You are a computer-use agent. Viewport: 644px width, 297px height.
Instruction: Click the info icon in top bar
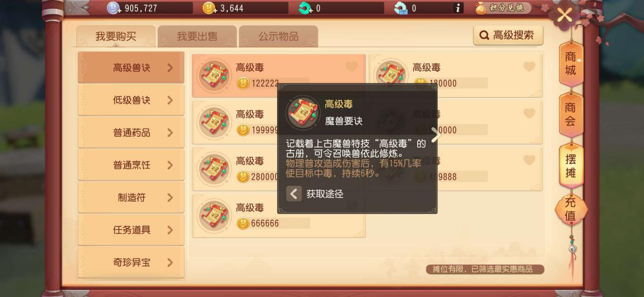coord(458,8)
